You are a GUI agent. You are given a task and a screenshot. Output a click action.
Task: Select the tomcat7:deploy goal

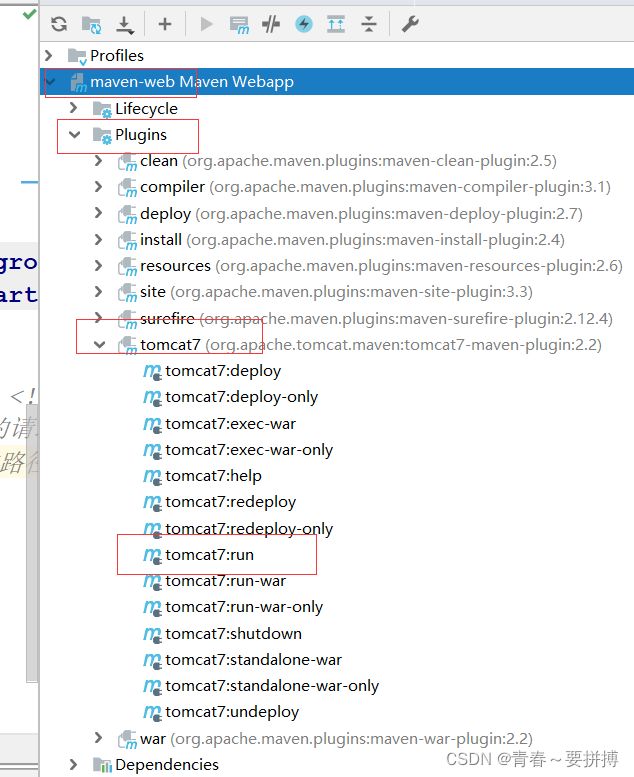point(223,371)
